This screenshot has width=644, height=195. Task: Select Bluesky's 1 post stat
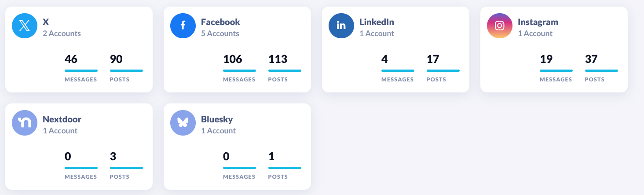(x=271, y=157)
